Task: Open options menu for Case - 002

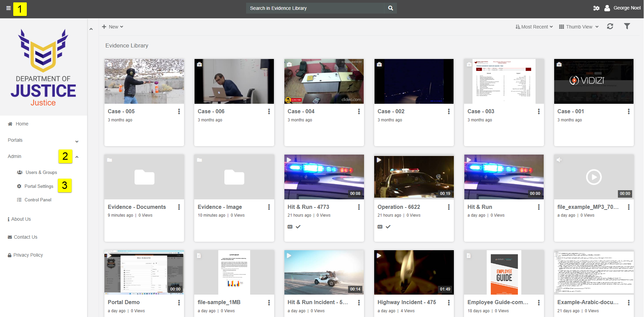Action: [x=449, y=112]
